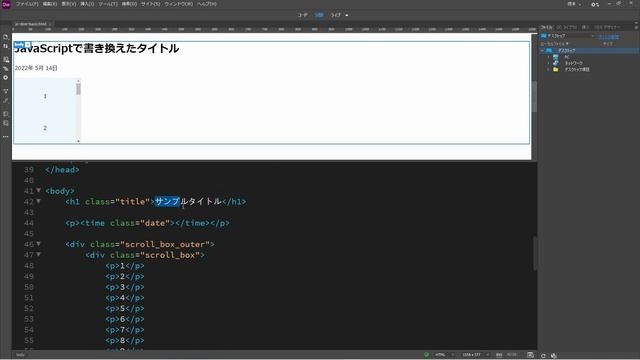
Task: Click the PC computer icon in the file tree
Action: tap(556, 57)
